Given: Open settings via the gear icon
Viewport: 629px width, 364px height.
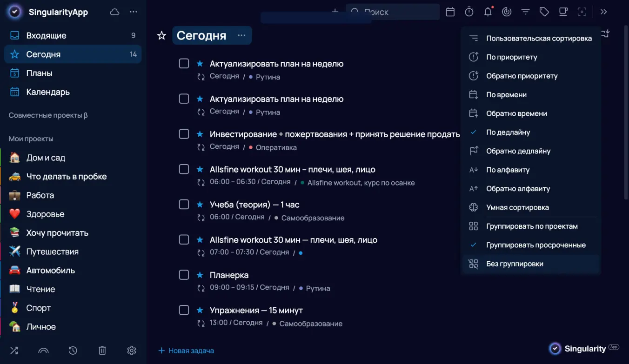Looking at the screenshot, I should point(131,351).
